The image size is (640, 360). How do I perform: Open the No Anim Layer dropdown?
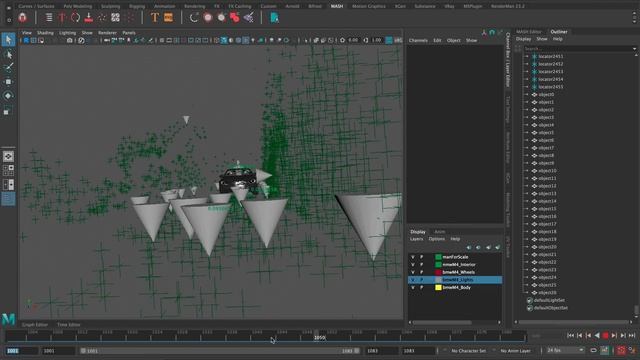[x=515, y=351]
